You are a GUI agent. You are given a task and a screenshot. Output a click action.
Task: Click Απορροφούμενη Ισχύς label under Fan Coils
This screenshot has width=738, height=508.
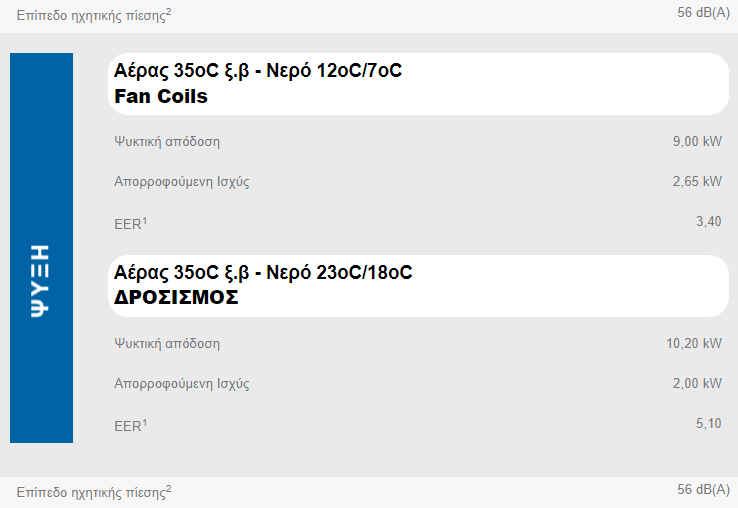[182, 182]
